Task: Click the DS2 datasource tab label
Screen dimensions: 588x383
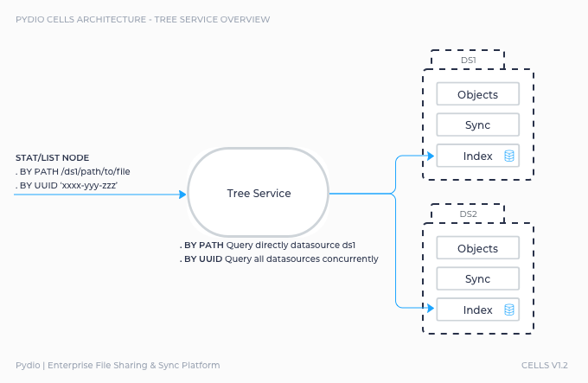Action: pos(468,214)
